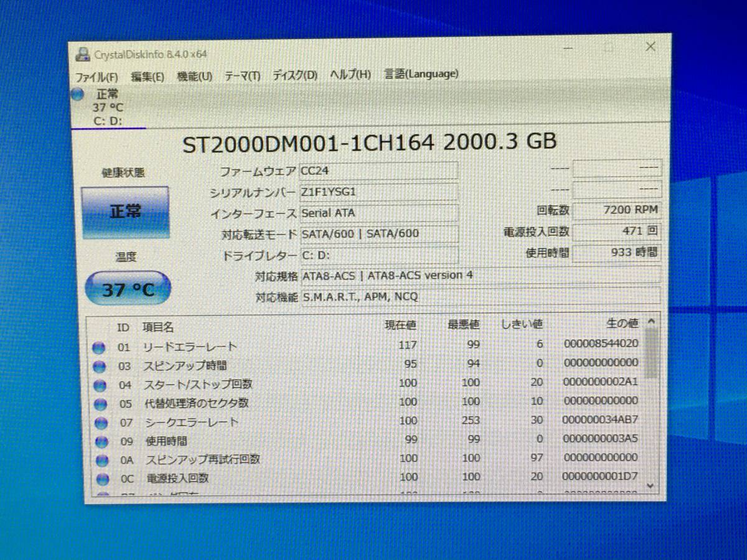Viewport: 747px width, 560px height.
Task: Click the 最悪値 column header
Action: [x=463, y=325]
